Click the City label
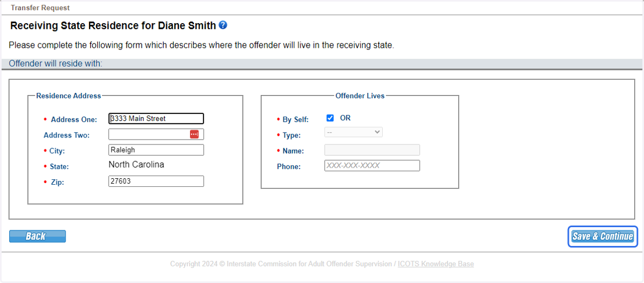The width and height of the screenshot is (644, 283). [57, 151]
